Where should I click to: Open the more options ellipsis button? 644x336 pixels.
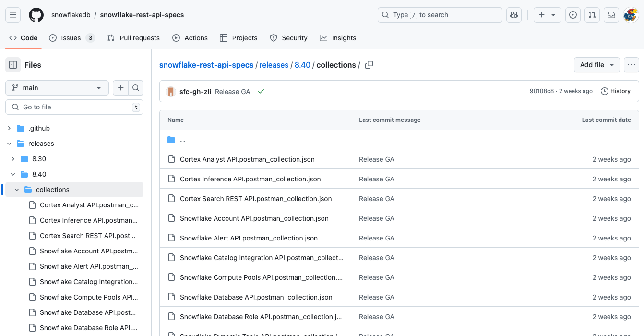(x=632, y=65)
